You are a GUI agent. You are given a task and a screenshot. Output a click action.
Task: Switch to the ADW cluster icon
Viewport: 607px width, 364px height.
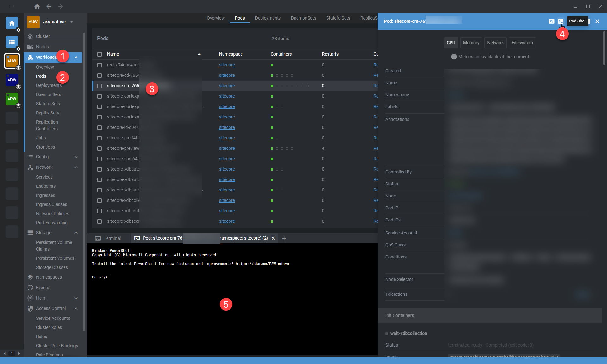[x=12, y=80]
